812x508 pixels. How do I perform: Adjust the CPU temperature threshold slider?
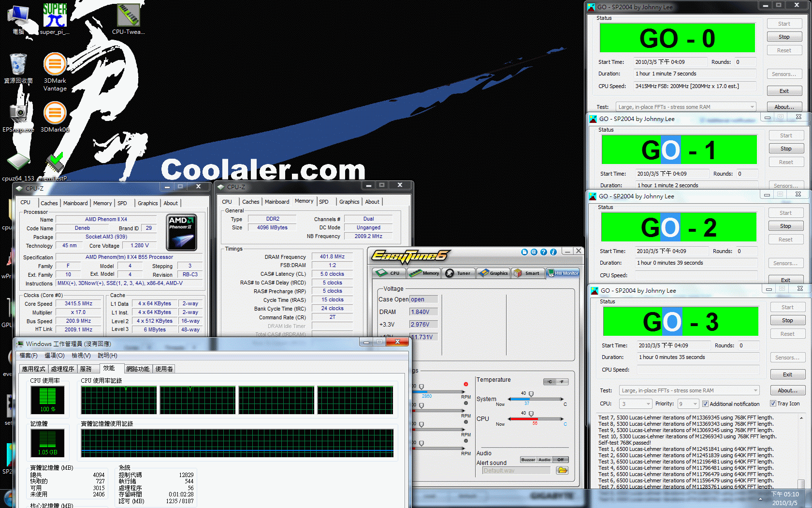(531, 414)
